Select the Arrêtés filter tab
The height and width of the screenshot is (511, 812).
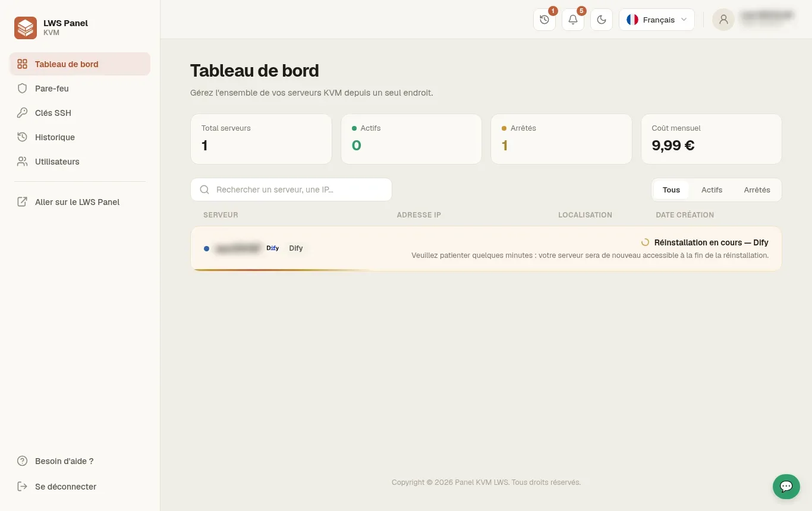click(x=757, y=190)
